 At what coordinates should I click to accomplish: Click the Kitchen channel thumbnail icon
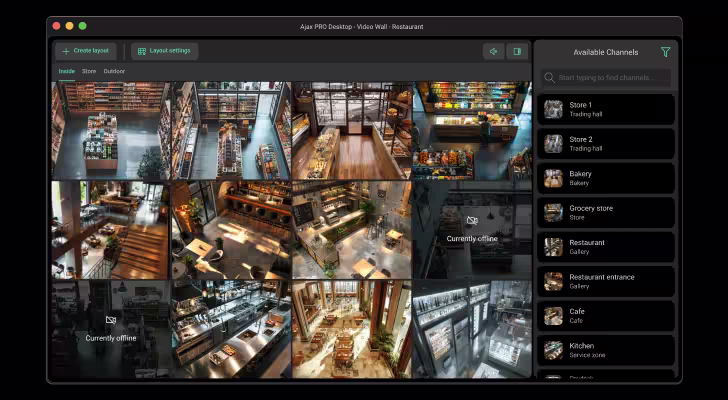click(553, 350)
